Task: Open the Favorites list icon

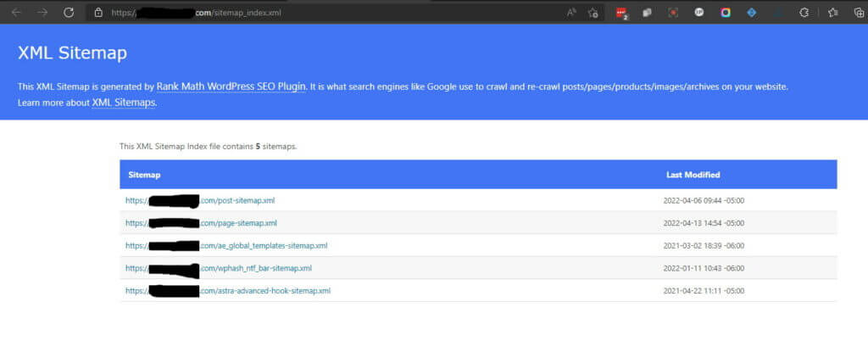Action: 832,13
